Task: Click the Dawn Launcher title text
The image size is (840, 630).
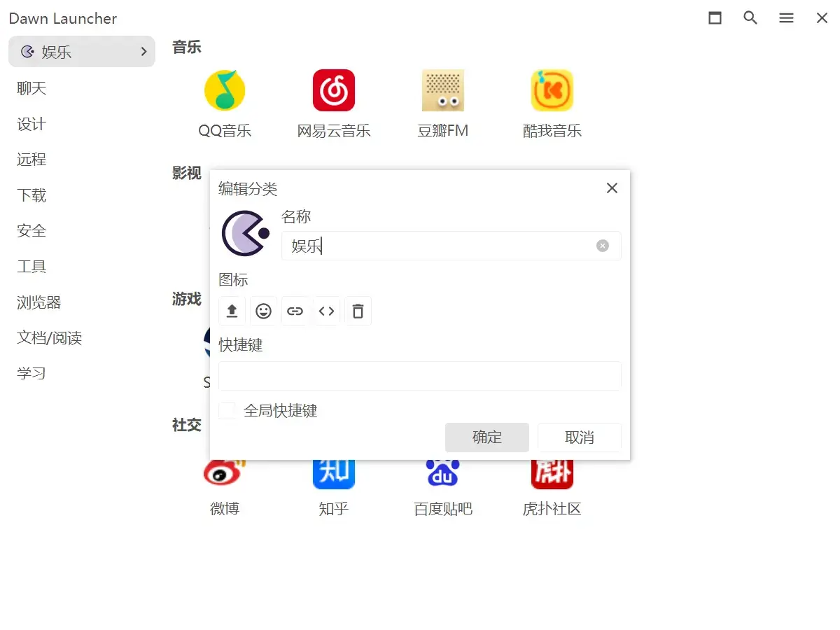Action: tap(63, 19)
